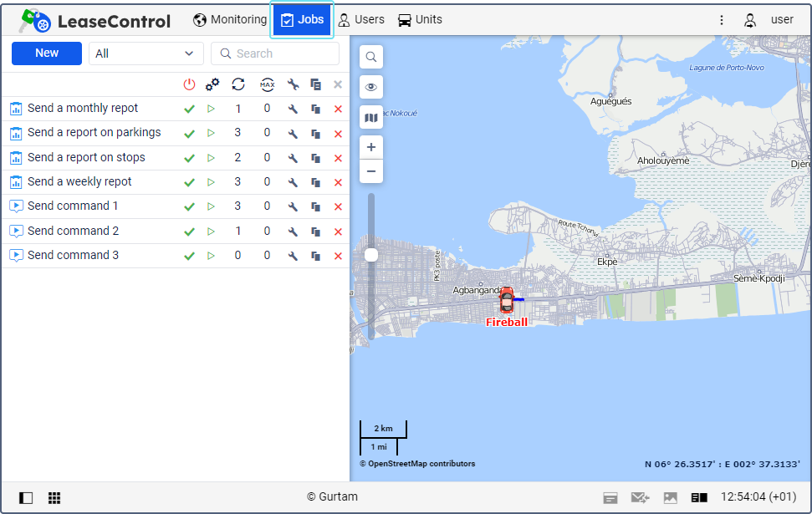Click the map zoom slider handle
The height and width of the screenshot is (514, 812).
click(x=371, y=255)
